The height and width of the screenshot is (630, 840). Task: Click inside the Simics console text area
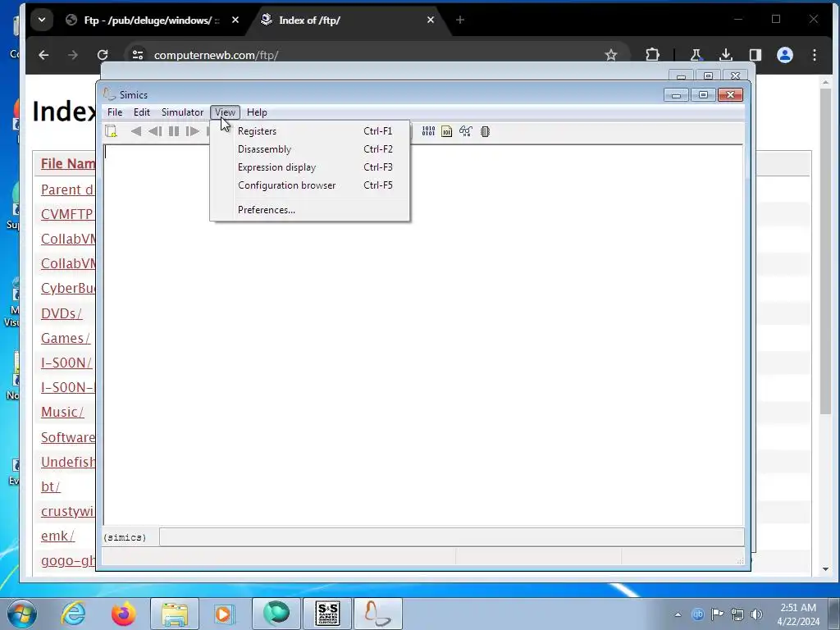coord(423,335)
